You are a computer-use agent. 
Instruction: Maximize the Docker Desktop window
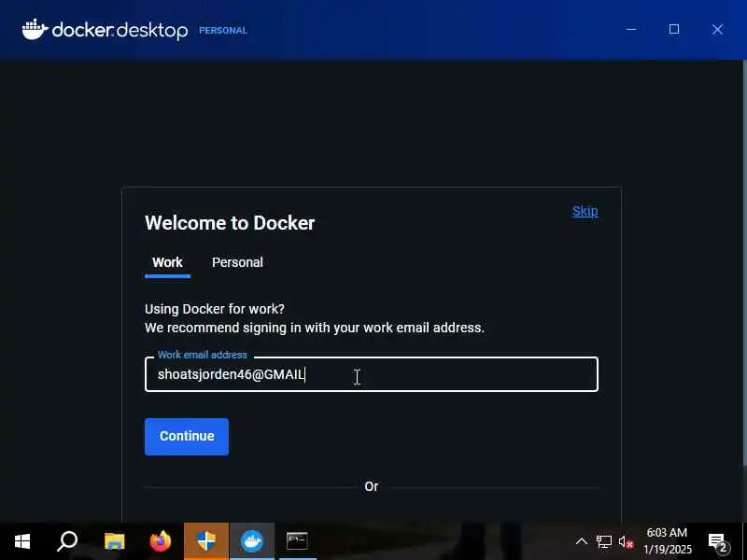pos(673,30)
